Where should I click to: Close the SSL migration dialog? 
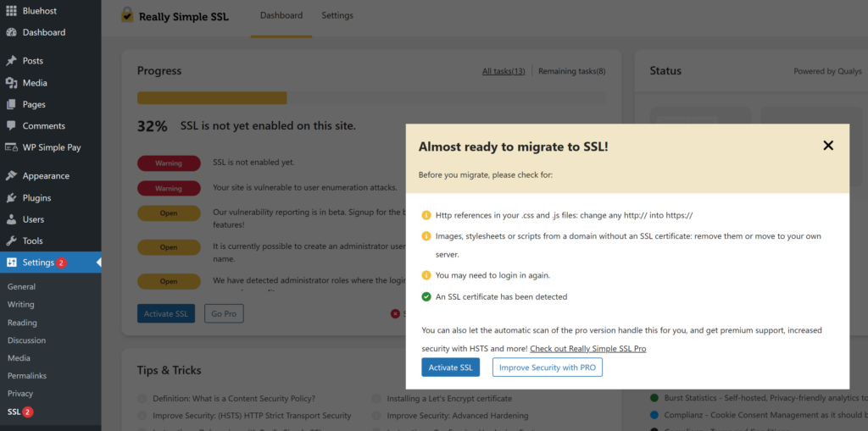[x=828, y=146]
